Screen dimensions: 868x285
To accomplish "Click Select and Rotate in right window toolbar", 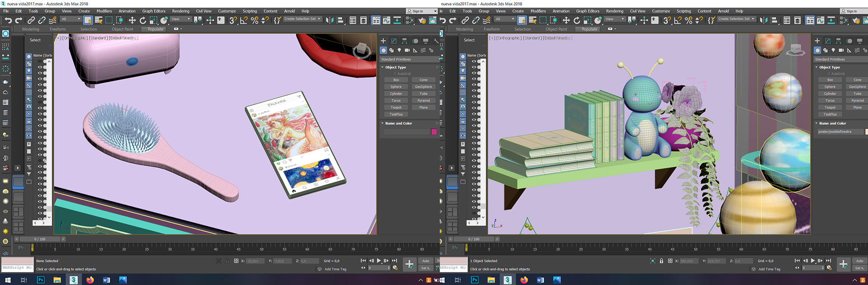I will 577,20.
